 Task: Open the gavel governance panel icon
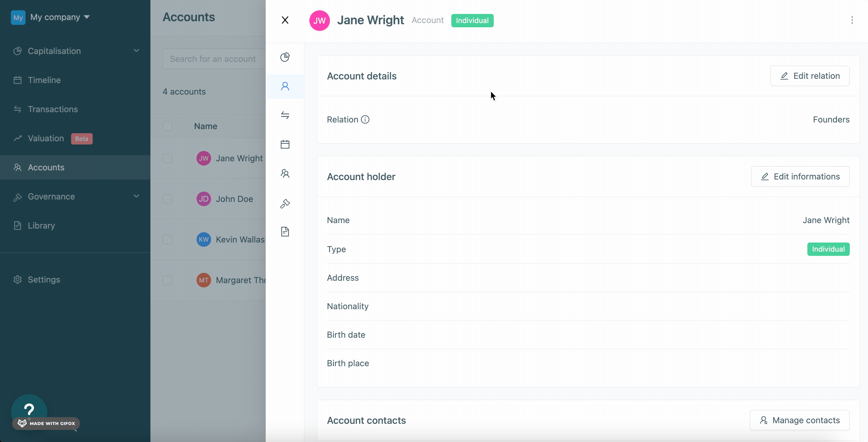tap(285, 203)
